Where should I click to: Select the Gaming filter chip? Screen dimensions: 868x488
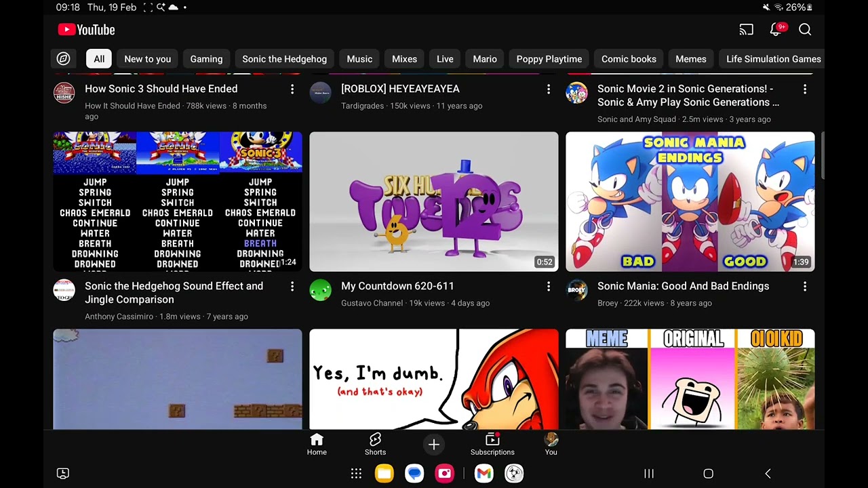[x=206, y=59]
